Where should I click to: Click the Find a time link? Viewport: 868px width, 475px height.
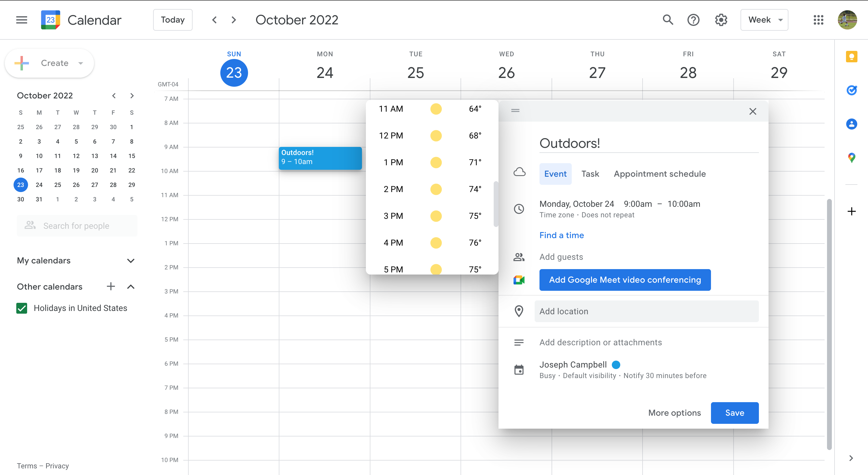(x=561, y=235)
